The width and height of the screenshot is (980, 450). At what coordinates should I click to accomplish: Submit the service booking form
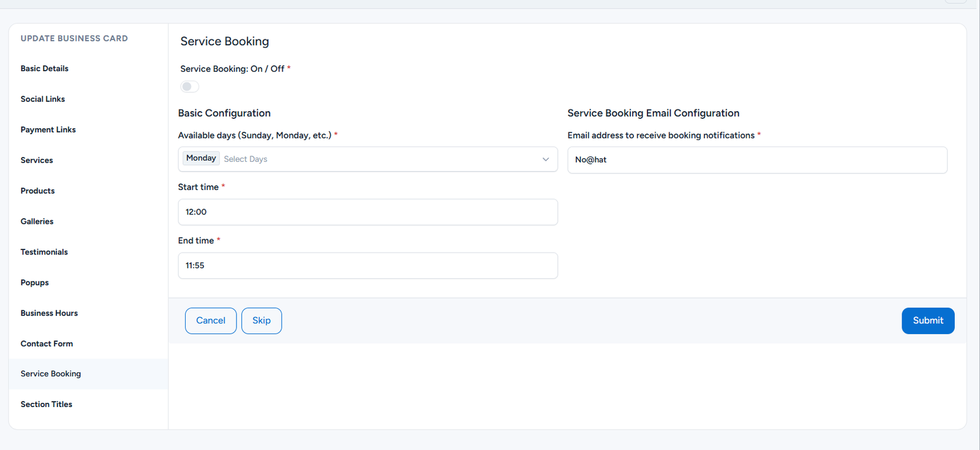(x=927, y=321)
